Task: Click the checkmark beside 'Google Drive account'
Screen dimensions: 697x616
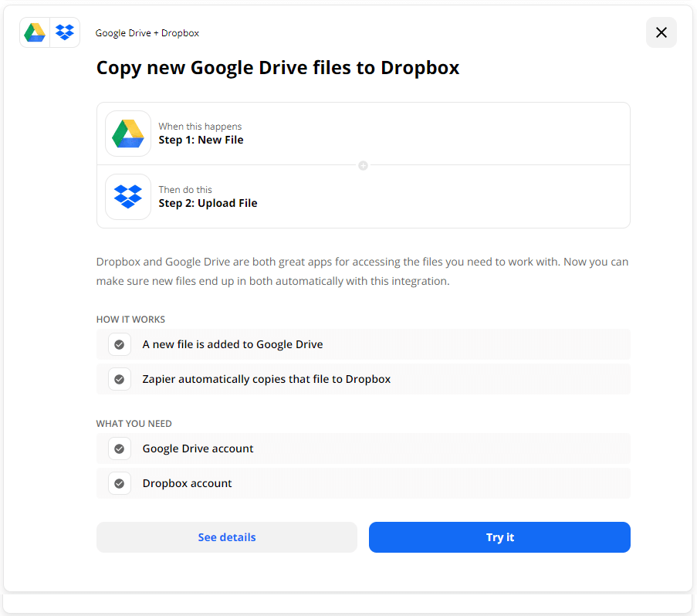Action: click(x=119, y=448)
